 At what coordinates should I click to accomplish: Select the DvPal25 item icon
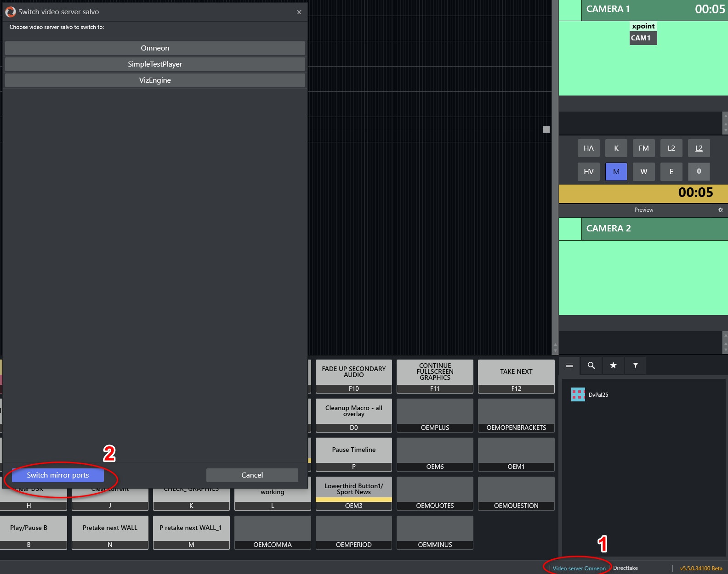click(578, 394)
